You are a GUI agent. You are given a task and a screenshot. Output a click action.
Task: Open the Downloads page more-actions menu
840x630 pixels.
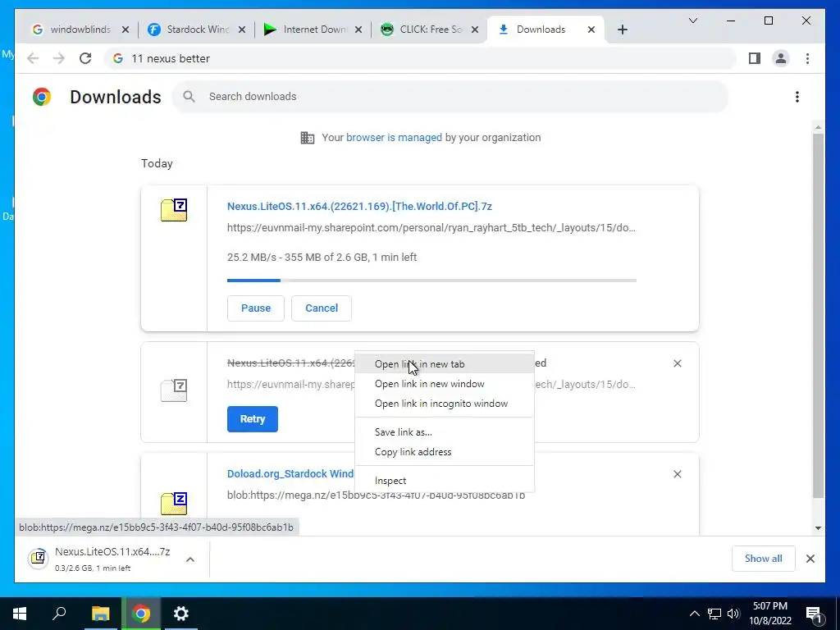coord(797,97)
